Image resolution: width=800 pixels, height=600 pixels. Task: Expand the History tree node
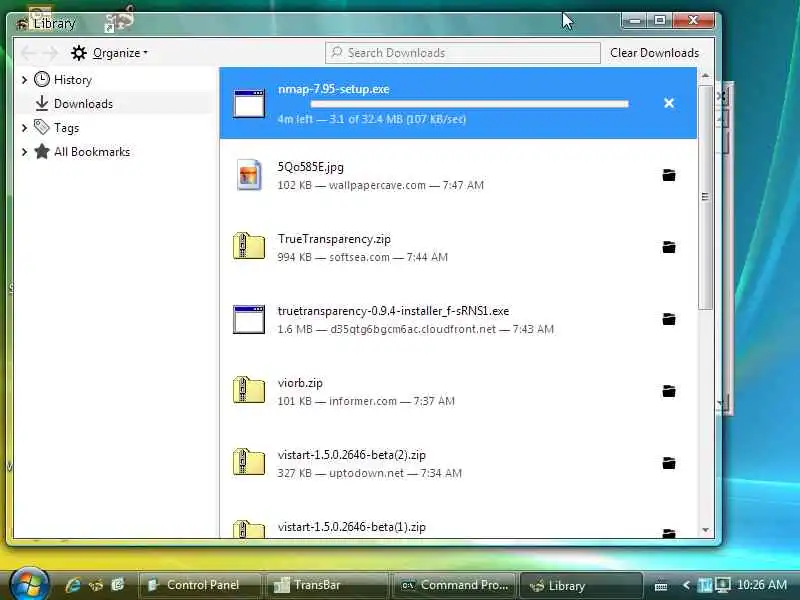point(24,80)
